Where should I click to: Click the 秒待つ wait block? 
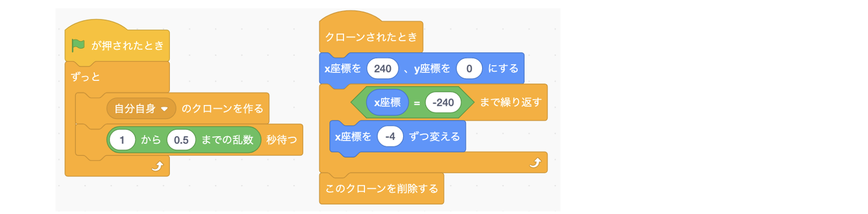tap(281, 140)
